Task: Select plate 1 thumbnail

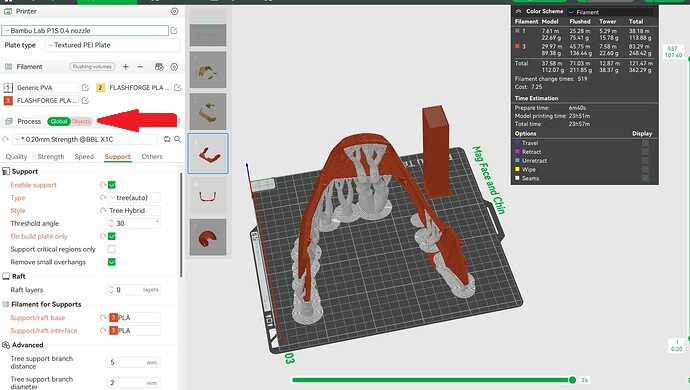Action: (x=208, y=70)
